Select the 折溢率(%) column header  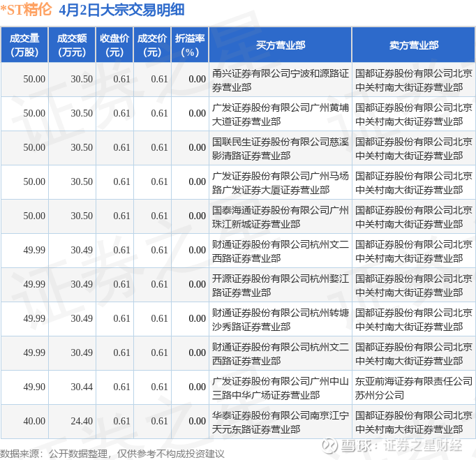190,45
